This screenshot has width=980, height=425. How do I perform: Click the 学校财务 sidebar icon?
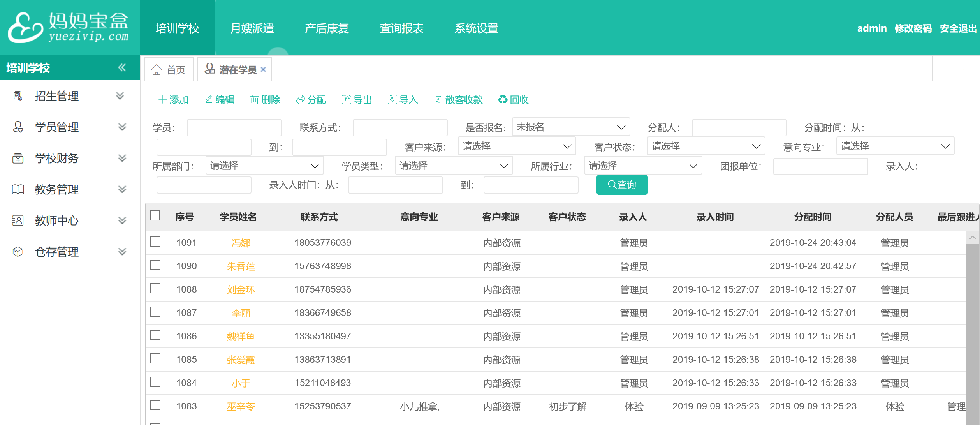18,158
